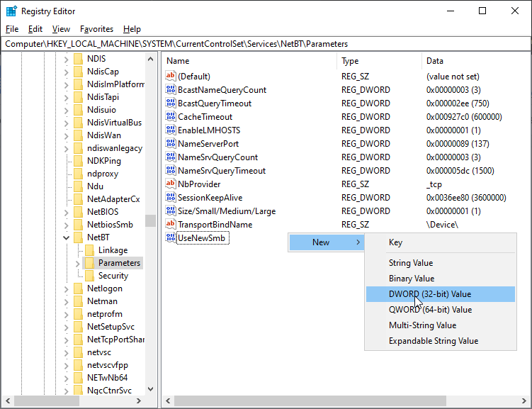Click the BcastQueryTimeout DWORD icon

coord(171,103)
